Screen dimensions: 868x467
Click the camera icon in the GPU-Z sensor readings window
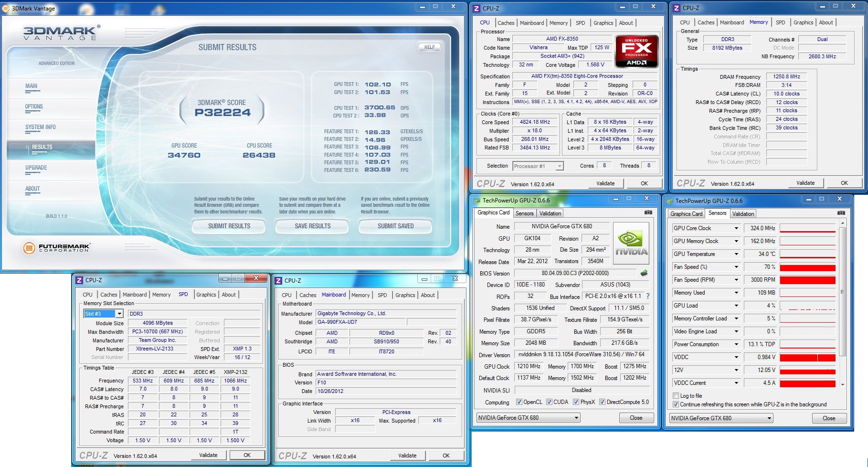(x=841, y=213)
